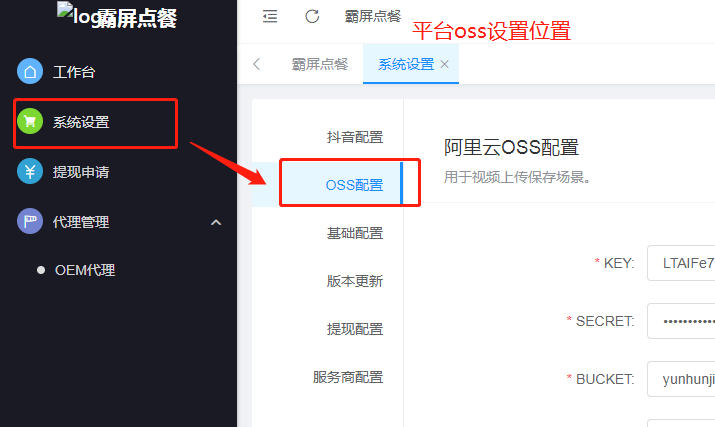Click the green 系统设置 cart icon

(x=30, y=121)
